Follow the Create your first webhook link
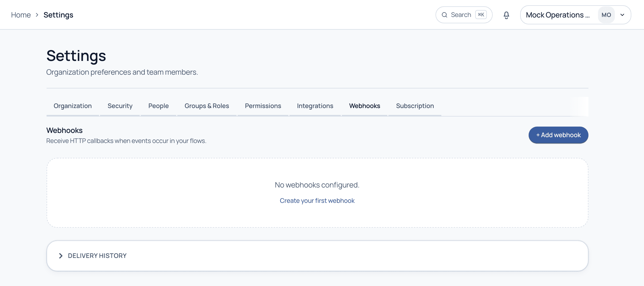 (x=317, y=201)
